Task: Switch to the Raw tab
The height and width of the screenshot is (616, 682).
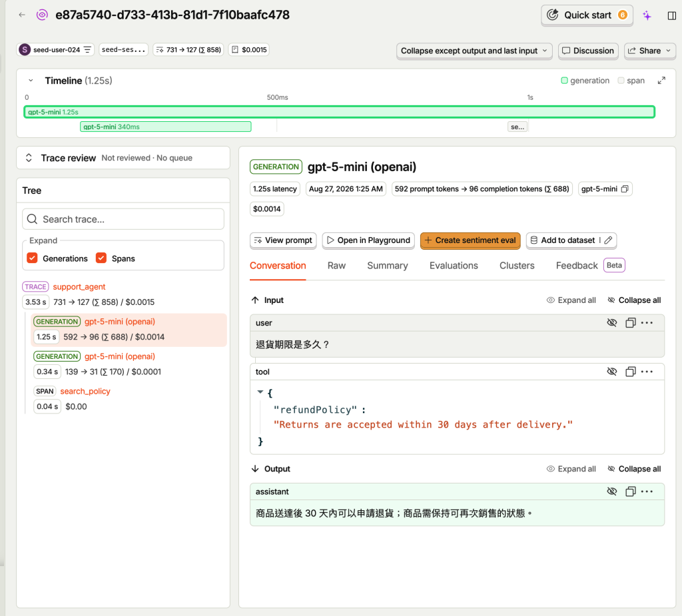Action: click(x=336, y=266)
